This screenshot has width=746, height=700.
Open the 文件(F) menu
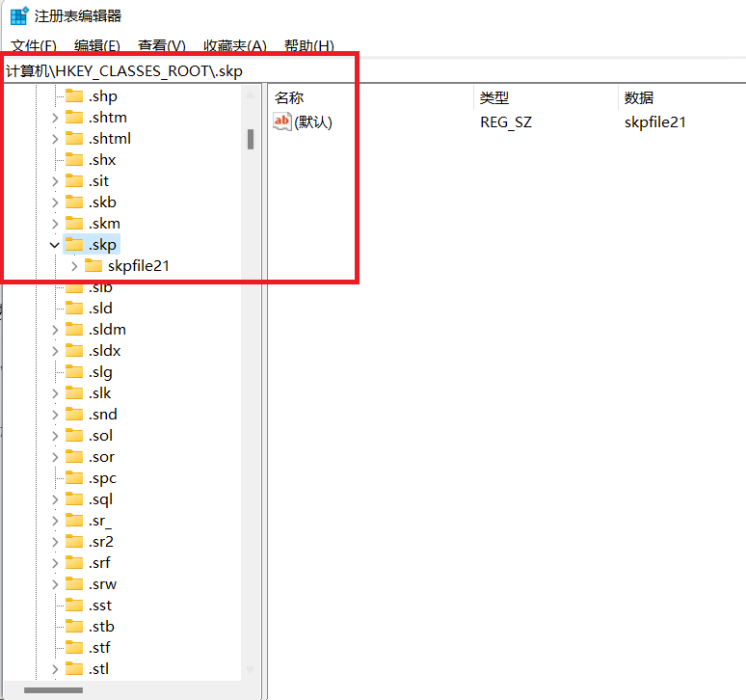click(x=34, y=45)
